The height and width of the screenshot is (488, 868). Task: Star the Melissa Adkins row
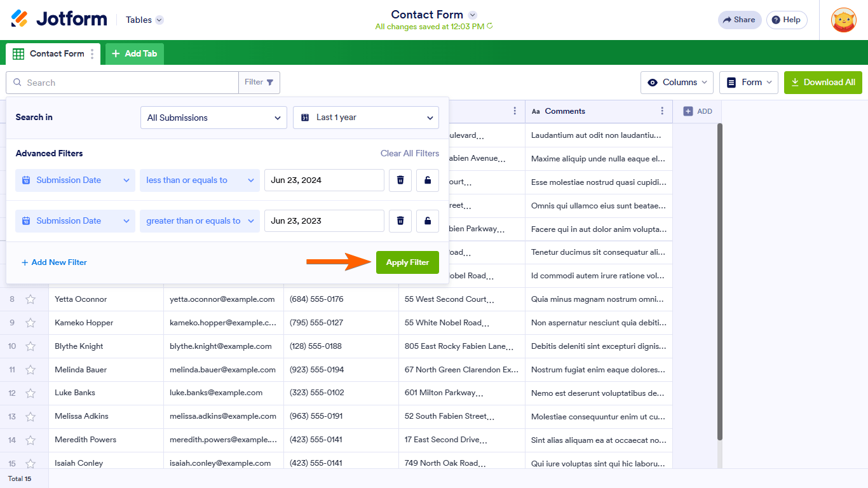coord(31,416)
